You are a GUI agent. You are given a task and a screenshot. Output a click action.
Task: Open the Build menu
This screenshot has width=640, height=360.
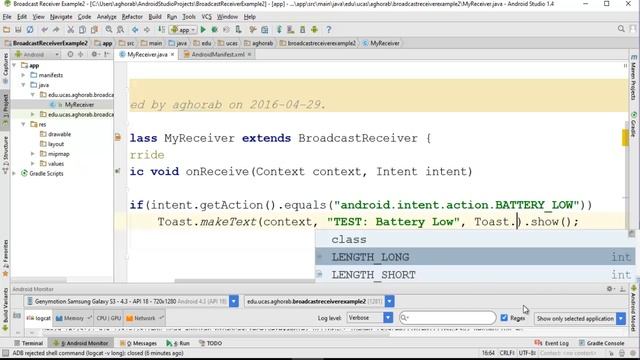pyautogui.click(x=155, y=17)
